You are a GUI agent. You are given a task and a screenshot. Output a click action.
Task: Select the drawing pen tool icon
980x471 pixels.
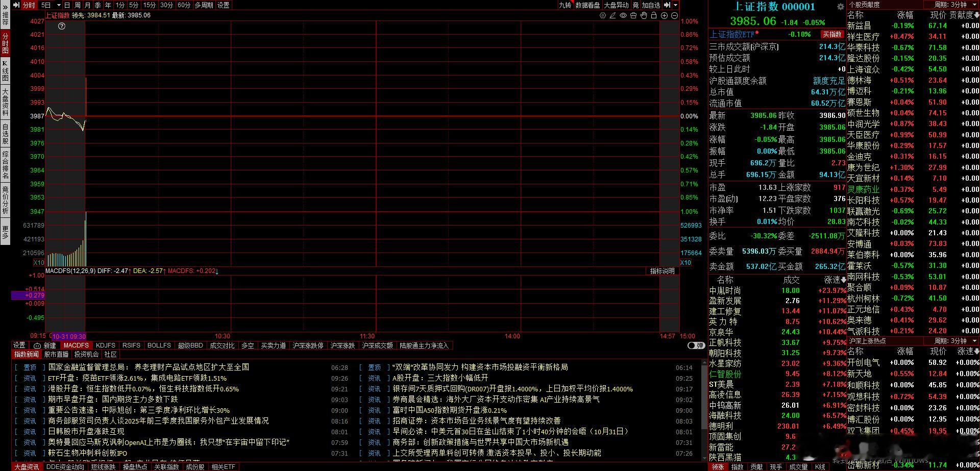pos(612,16)
